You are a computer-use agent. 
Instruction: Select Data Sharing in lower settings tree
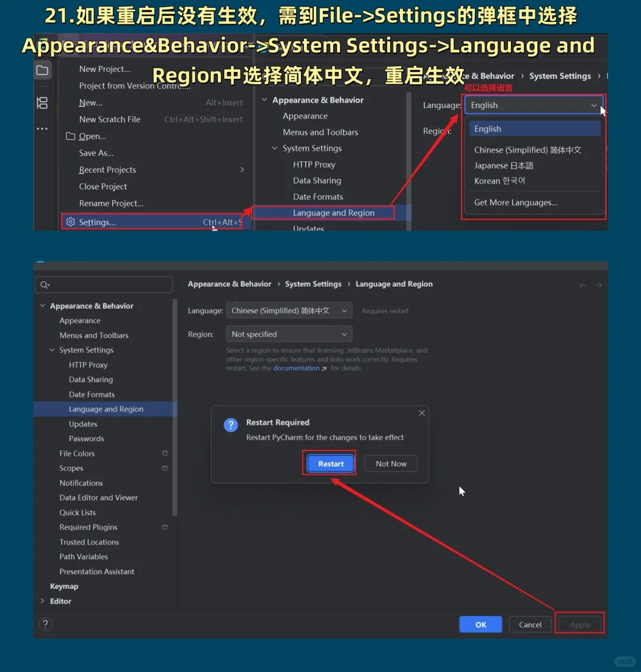pos(91,379)
